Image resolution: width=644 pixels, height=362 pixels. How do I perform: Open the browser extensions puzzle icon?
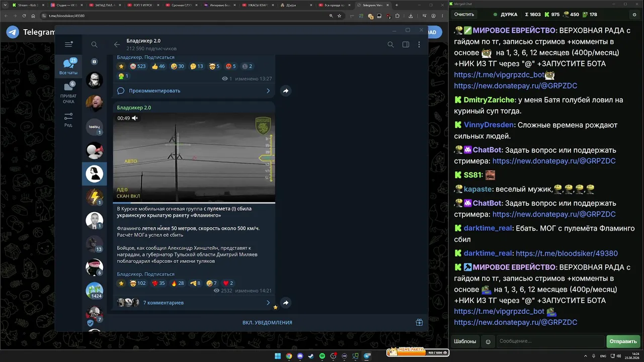(x=397, y=16)
